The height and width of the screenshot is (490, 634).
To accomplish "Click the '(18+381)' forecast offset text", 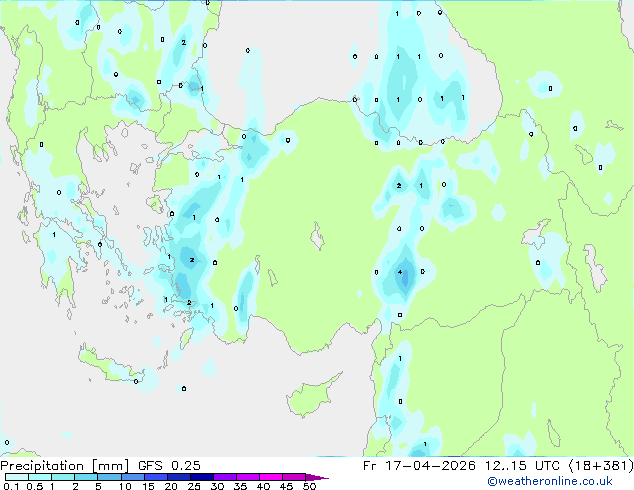I will coord(601,466).
